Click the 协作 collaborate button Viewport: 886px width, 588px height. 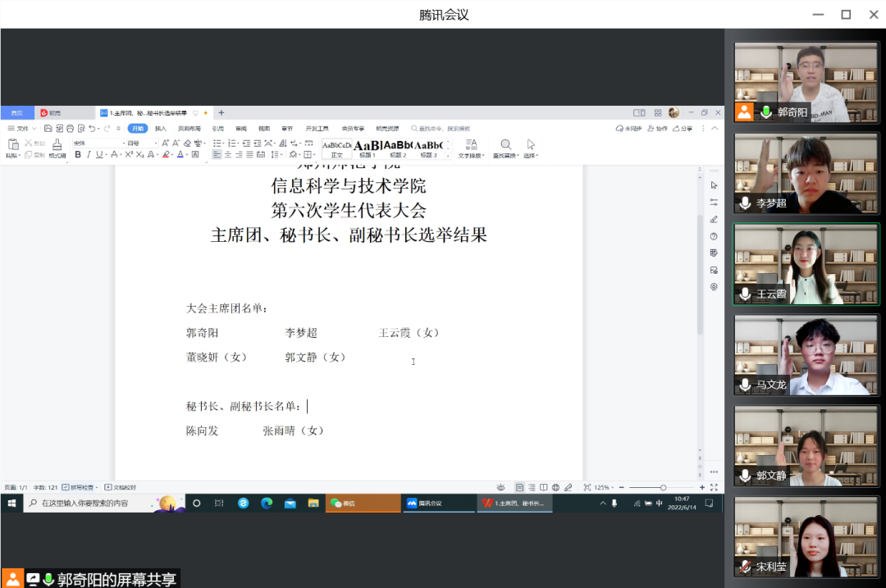(x=657, y=129)
